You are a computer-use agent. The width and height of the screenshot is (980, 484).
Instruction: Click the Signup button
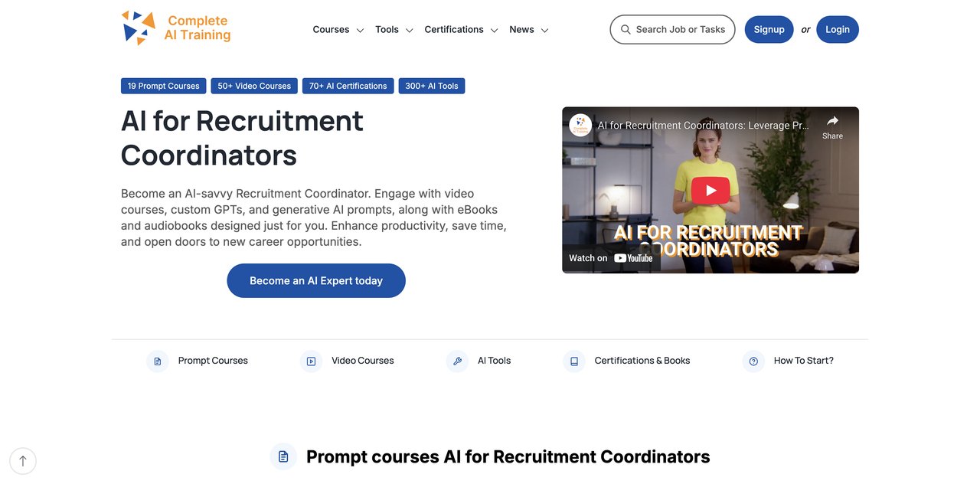[x=769, y=30]
